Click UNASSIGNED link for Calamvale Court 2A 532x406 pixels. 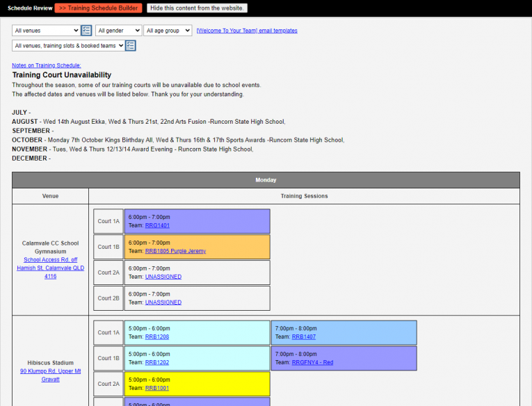163,277
